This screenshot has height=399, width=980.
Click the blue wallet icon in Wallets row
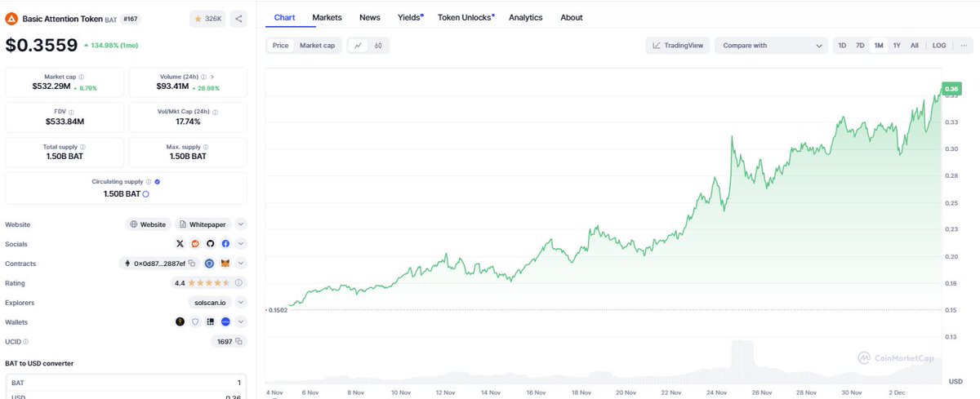(x=225, y=322)
